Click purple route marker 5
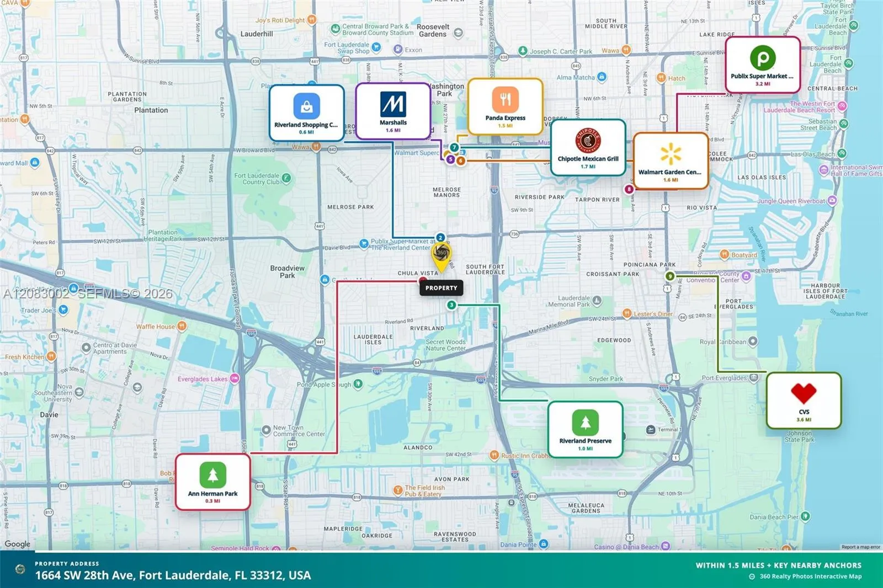Image resolution: width=883 pixels, height=588 pixels. point(450,159)
